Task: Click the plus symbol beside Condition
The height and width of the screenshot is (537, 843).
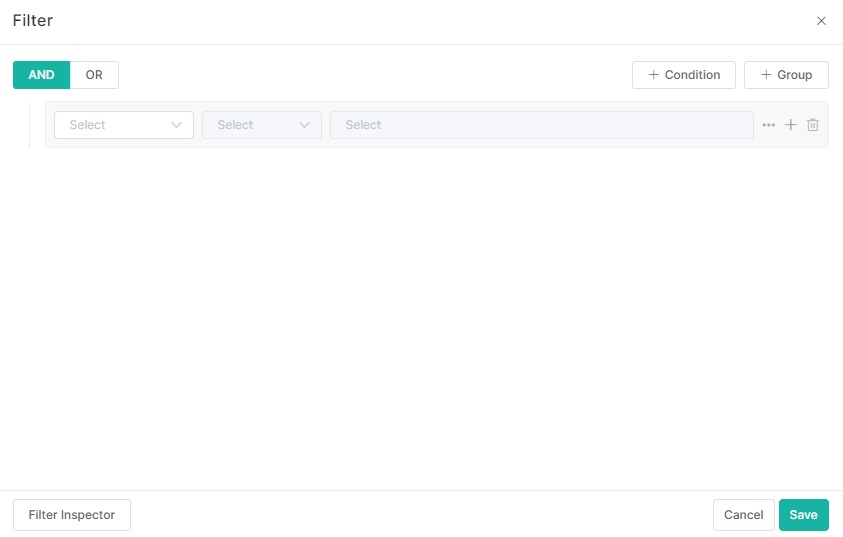Action: [654, 75]
